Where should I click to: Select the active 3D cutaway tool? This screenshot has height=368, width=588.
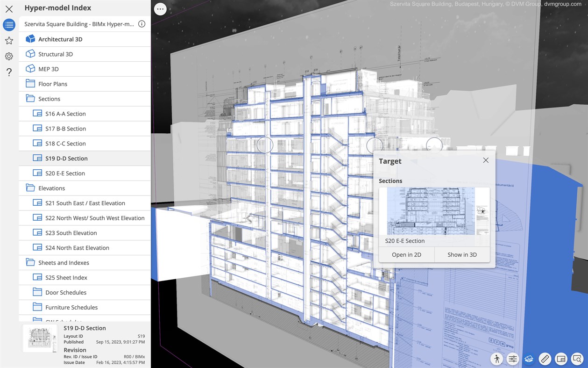pyautogui.click(x=529, y=359)
